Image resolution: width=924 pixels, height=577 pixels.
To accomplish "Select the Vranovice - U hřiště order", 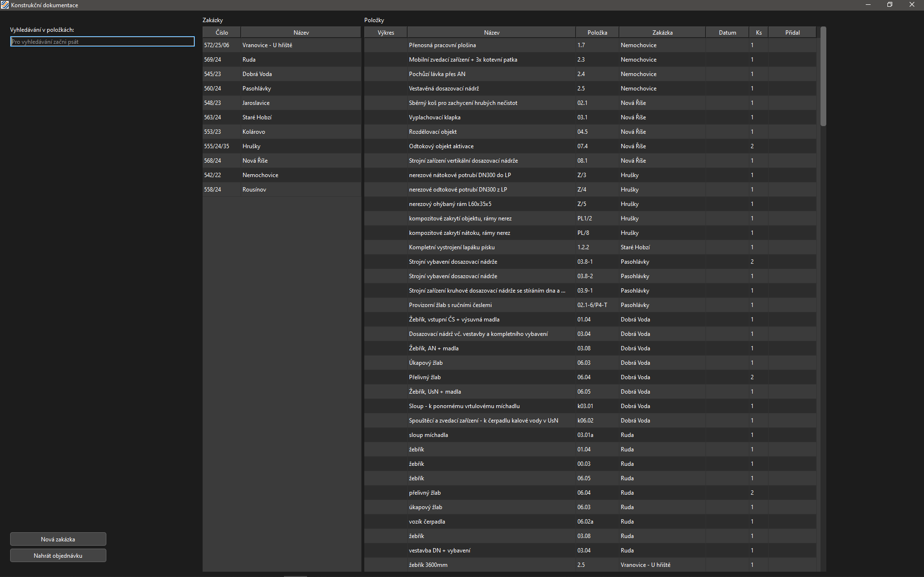I will (282, 45).
